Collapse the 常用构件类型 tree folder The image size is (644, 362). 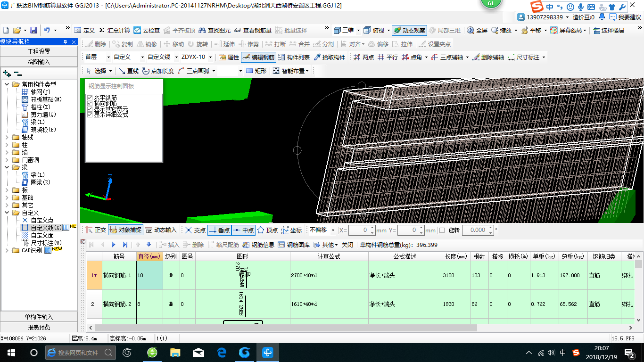click(x=7, y=84)
